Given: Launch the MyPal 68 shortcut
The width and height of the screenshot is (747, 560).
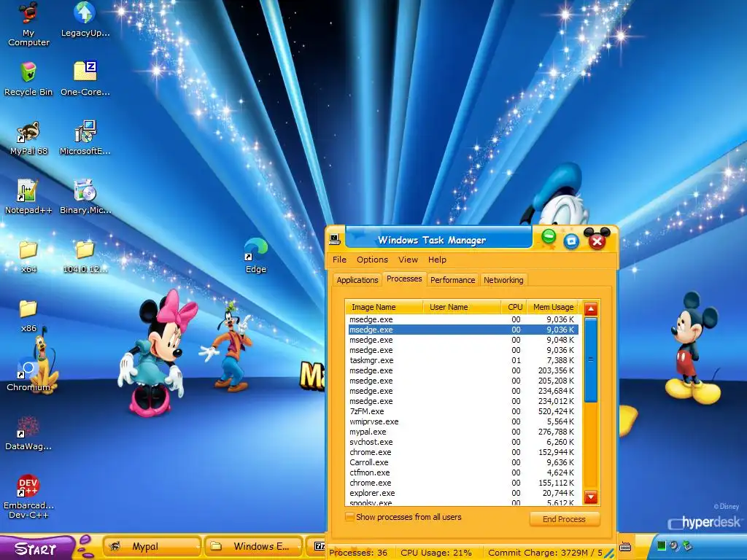Looking at the screenshot, I should [28, 138].
